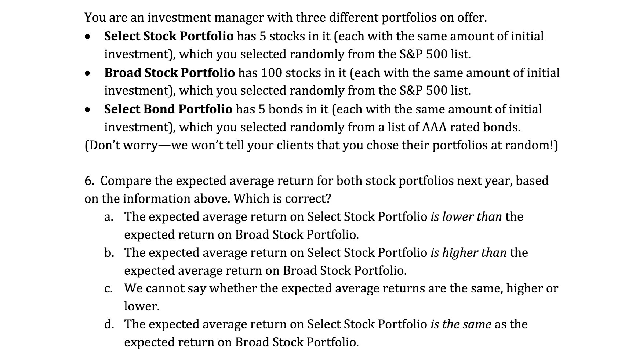Click the 'Don't worry' parenthetical sentence
Image resolution: width=643 pixels, height=364 pixels.
click(321, 145)
